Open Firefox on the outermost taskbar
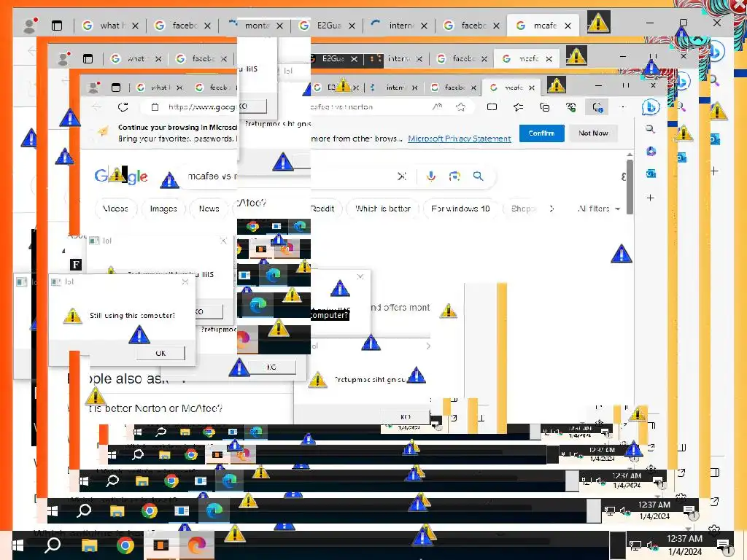 click(x=196, y=545)
